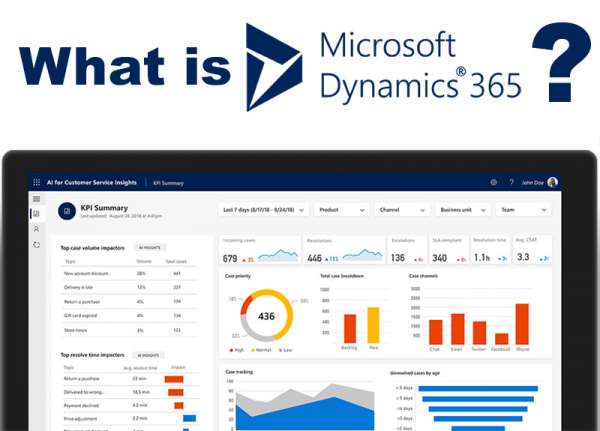Click the Phone bar in Case channels
600x431 pixels.
[x=522, y=324]
